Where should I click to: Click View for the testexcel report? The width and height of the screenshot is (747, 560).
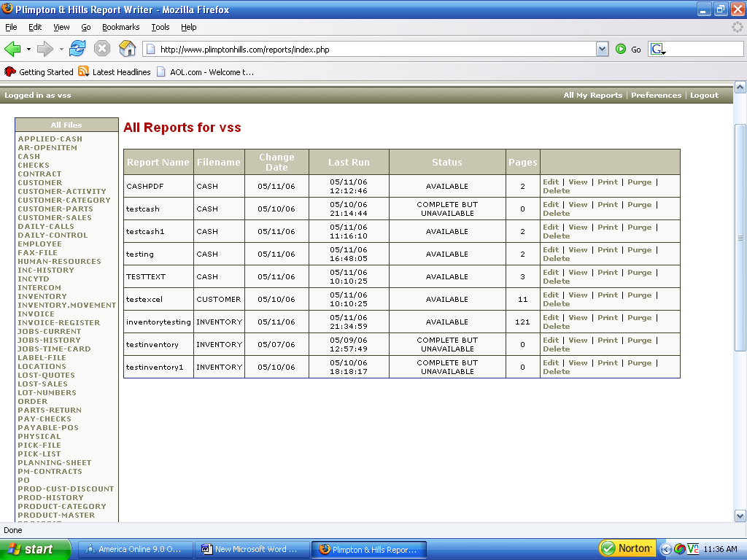pos(578,295)
